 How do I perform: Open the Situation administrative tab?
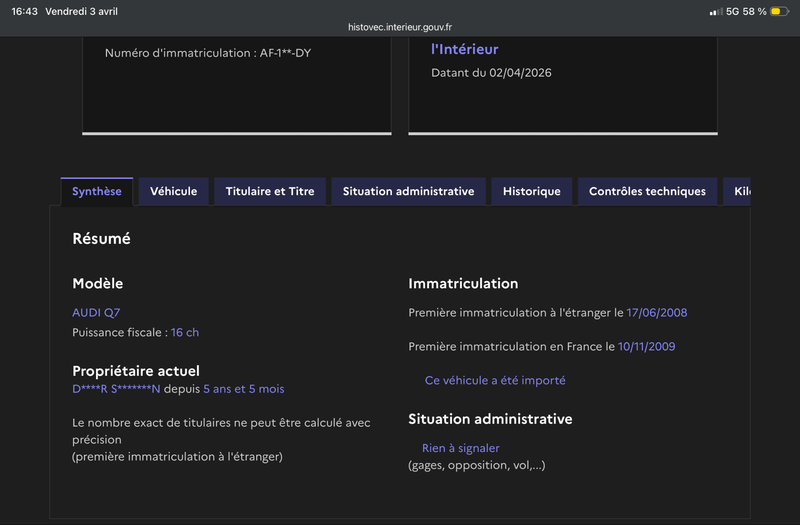[x=408, y=191]
